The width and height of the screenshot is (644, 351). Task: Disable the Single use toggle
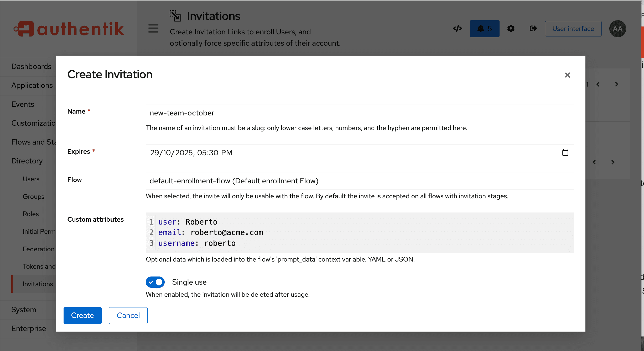coord(155,282)
